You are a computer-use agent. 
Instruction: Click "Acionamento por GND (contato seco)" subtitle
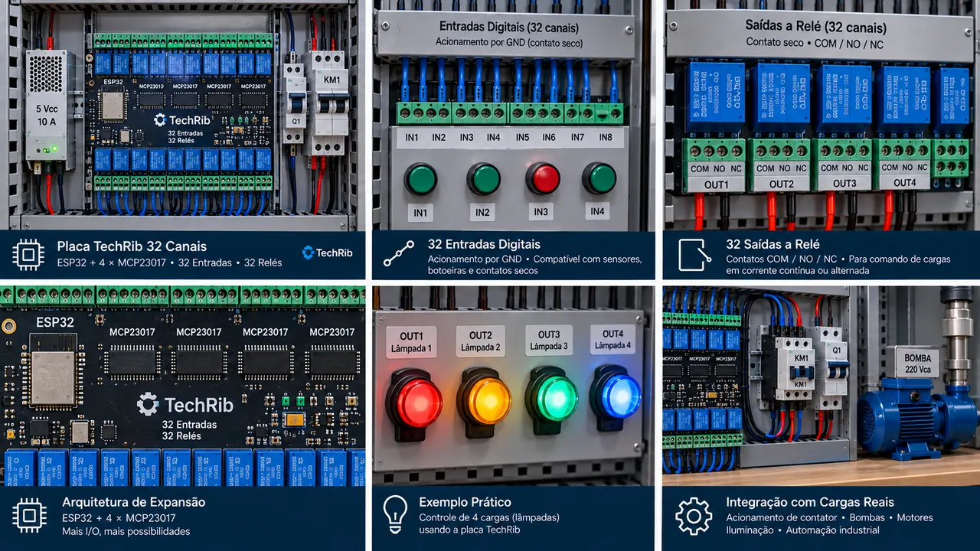509,43
